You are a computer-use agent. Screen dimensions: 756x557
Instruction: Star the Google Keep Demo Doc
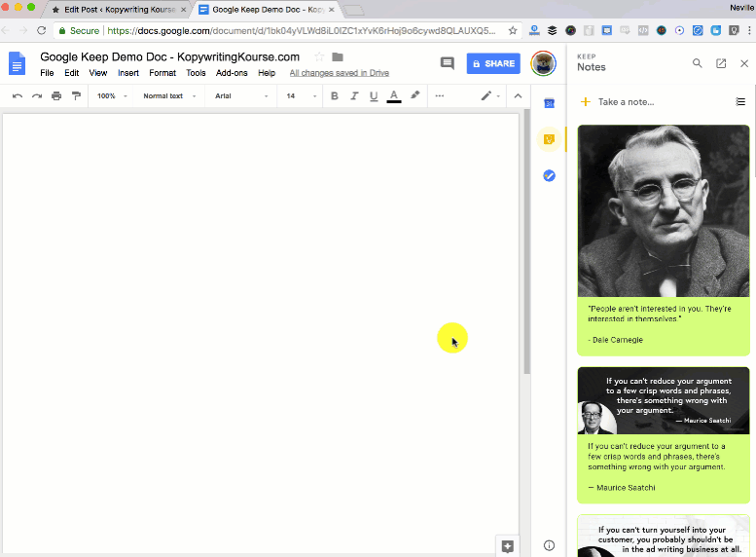[319, 56]
